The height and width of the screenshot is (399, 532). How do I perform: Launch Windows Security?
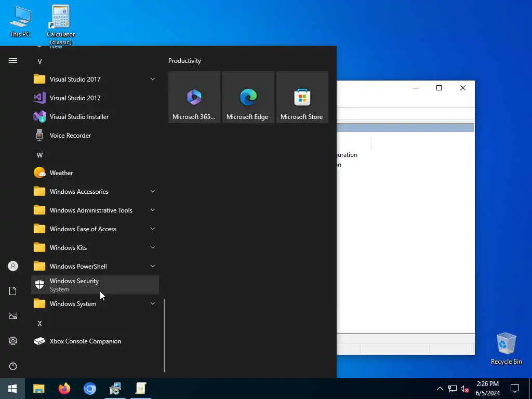coord(95,285)
